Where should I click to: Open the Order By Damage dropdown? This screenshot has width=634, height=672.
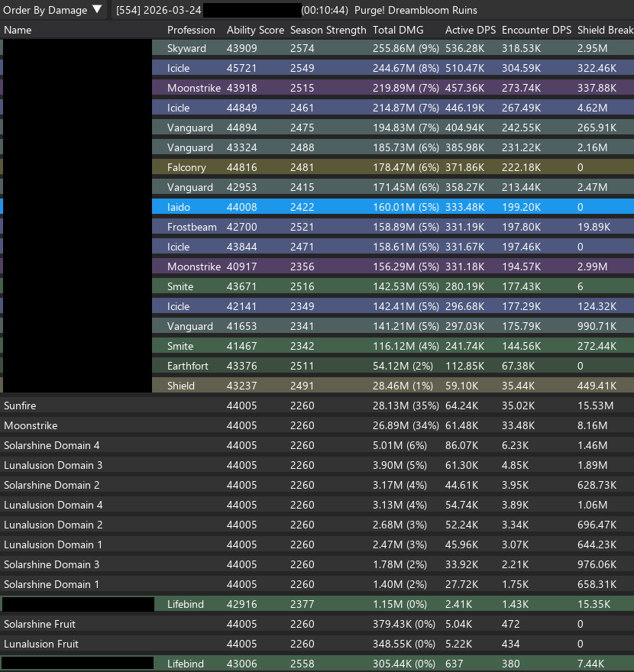point(53,10)
